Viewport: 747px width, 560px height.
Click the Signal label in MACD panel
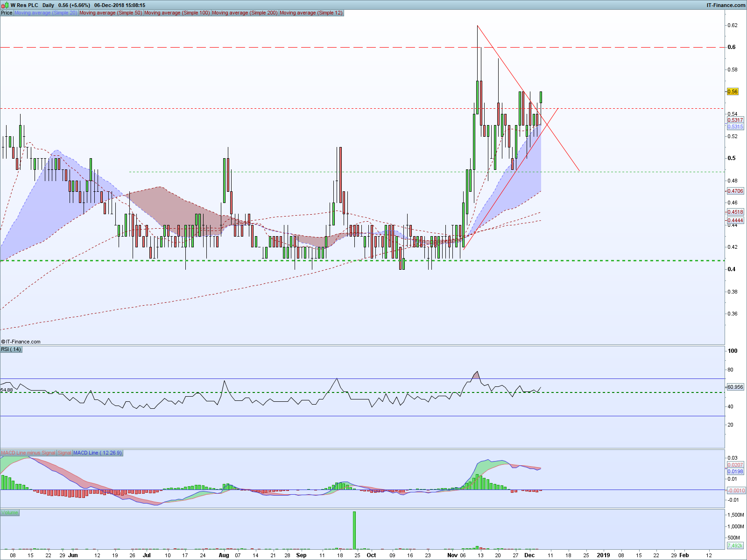pyautogui.click(x=64, y=453)
